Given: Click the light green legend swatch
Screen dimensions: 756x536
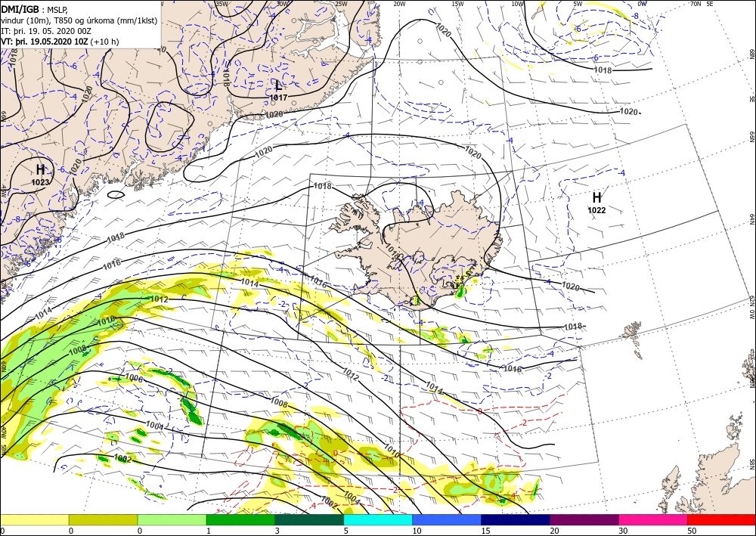Looking at the screenshot, I should [172, 519].
